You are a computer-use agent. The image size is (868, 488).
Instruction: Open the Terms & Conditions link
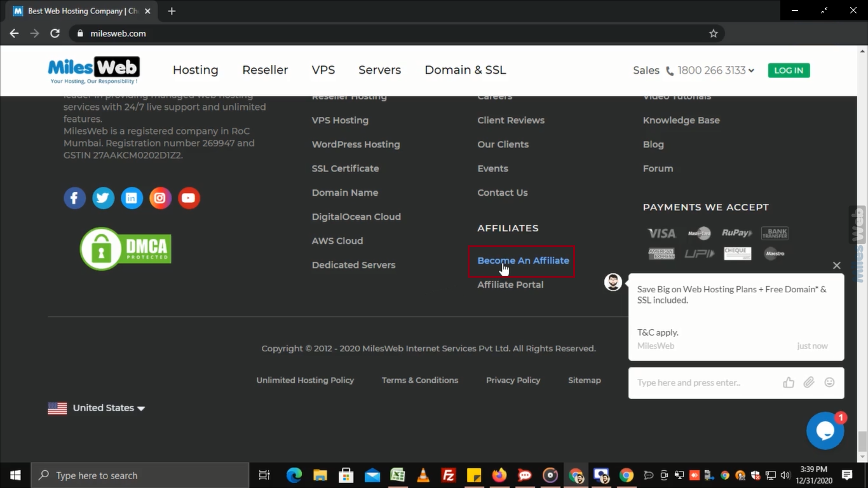pos(420,380)
